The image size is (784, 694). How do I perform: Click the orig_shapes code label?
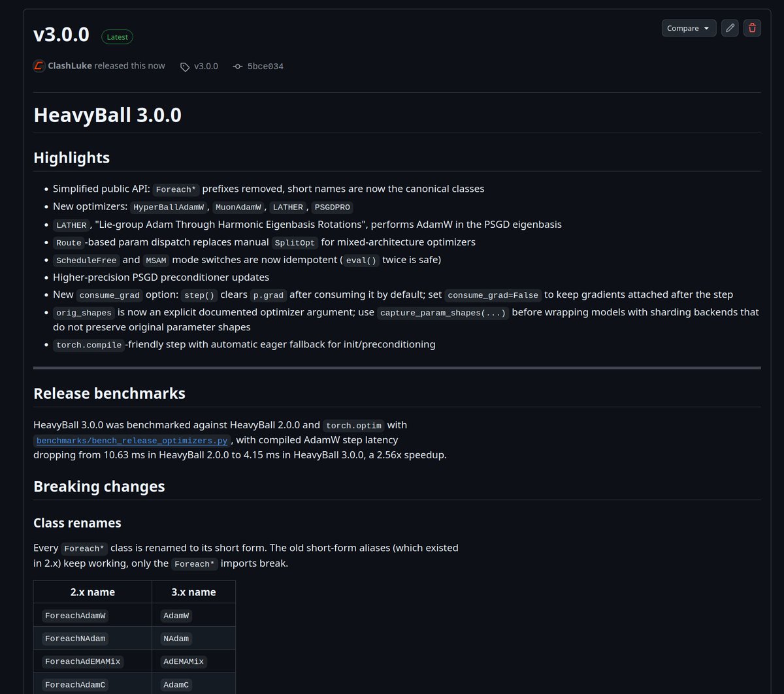point(84,313)
